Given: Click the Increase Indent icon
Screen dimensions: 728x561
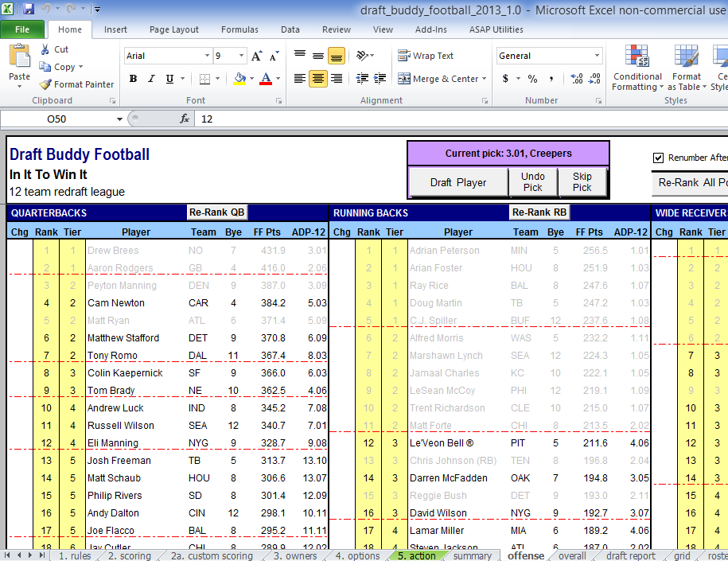Looking at the screenshot, I should coord(380,79).
